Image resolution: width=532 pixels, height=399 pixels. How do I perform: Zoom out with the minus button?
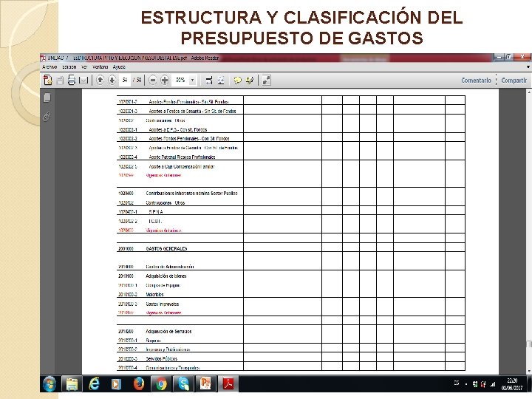pos(153,81)
